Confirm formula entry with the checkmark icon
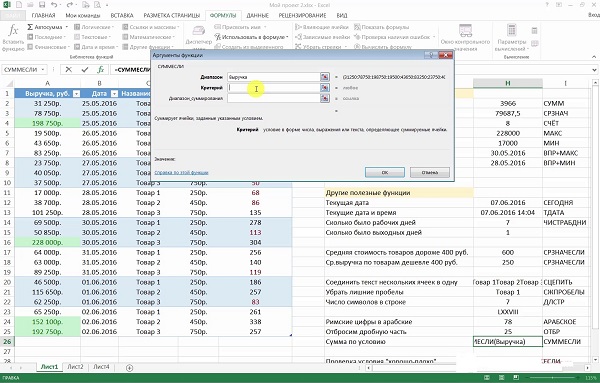This screenshot has width=600, height=383. (85, 70)
